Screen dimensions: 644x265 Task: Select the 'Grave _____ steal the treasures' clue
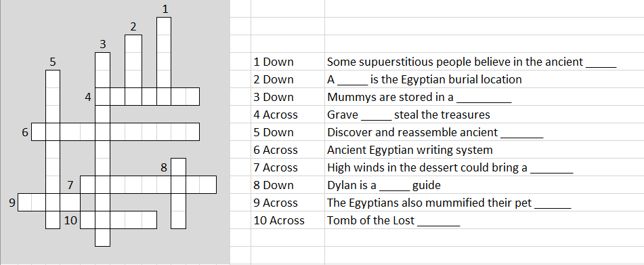(408, 115)
